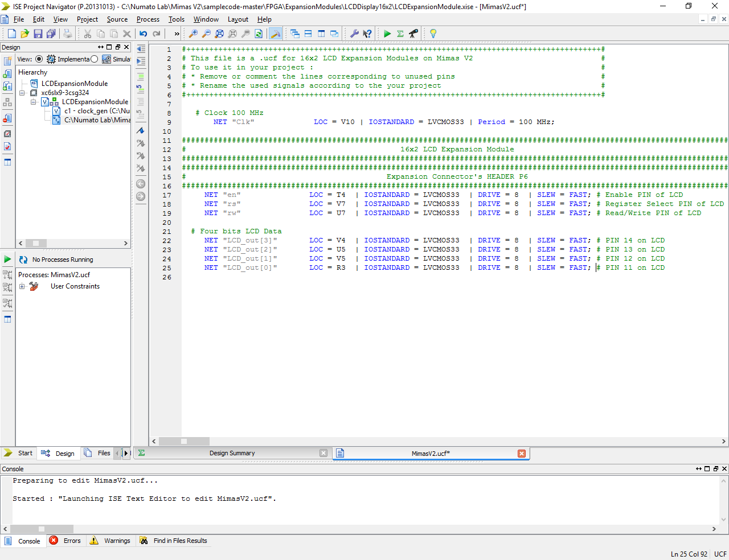
Task: Click the Add Source icon in Design sidebar
Action: pyautogui.click(x=7, y=74)
